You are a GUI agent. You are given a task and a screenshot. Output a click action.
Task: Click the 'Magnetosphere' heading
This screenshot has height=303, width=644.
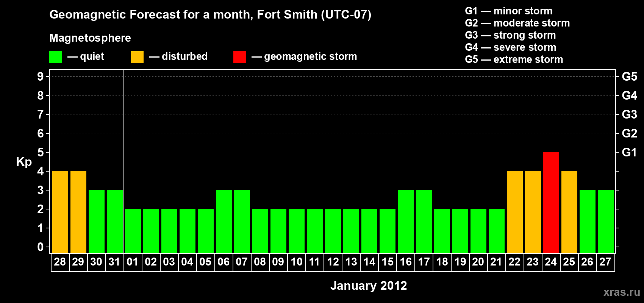(90, 38)
